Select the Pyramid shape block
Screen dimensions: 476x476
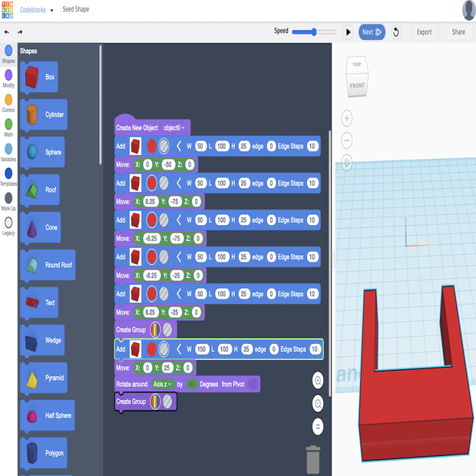(48, 378)
